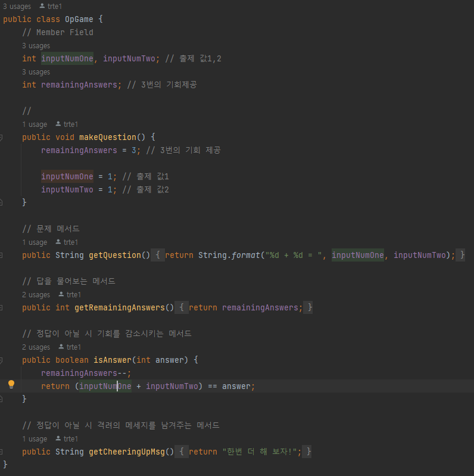Viewport: 474px width, 476px height.
Task: Place the cursor on the class name OpGame
Action: tap(79, 19)
